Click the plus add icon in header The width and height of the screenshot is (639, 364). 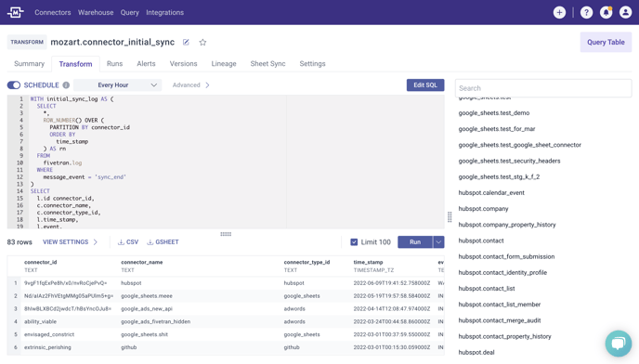(559, 13)
